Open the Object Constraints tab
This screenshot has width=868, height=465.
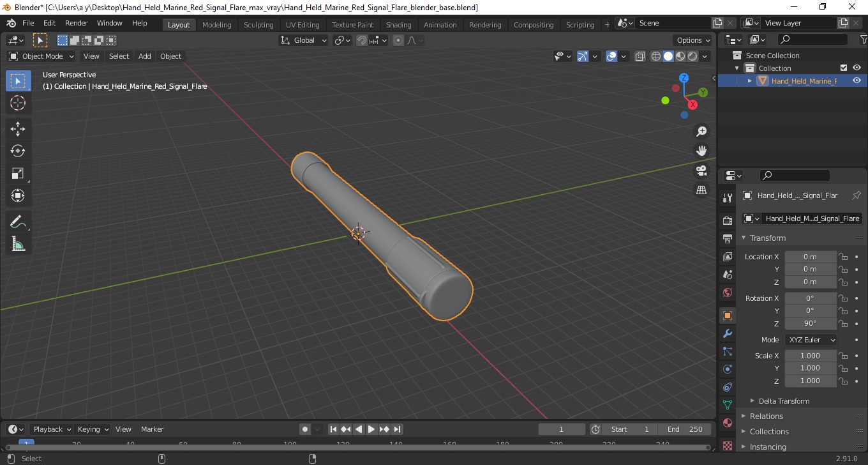727,387
